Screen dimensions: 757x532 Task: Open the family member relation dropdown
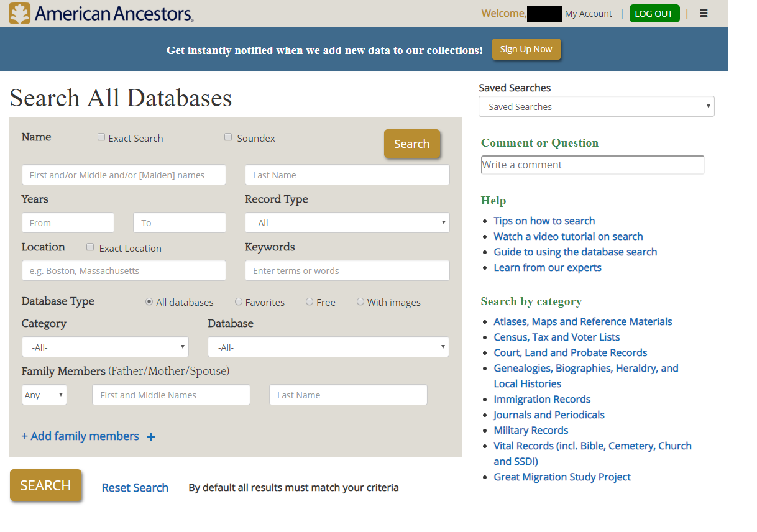click(x=44, y=395)
